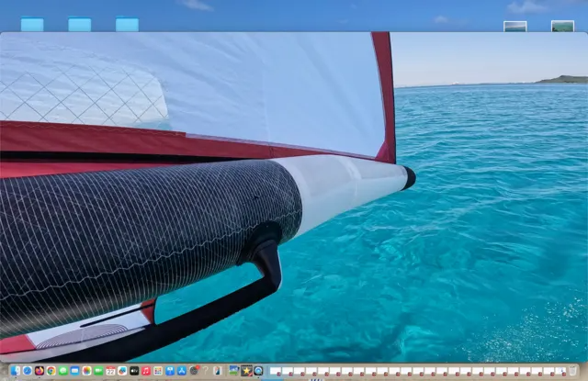Image resolution: width=588 pixels, height=381 pixels.
Task: Launch Safari from the dock
Action: point(27,371)
